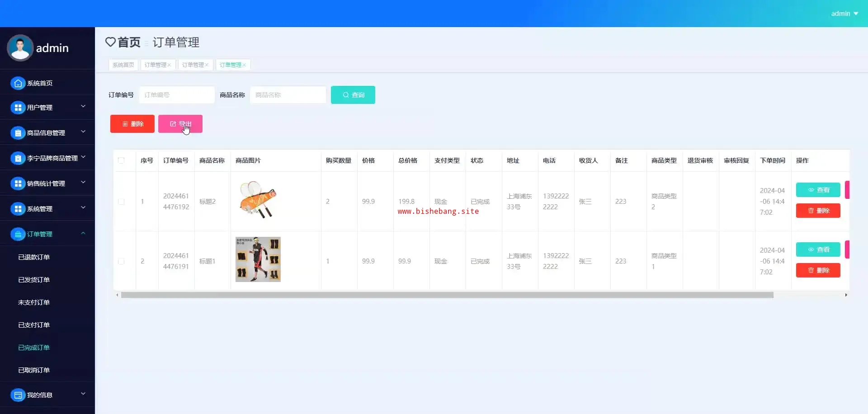This screenshot has width=868, height=414.
Task: Click the 我的信息 card icon
Action: tap(18, 395)
